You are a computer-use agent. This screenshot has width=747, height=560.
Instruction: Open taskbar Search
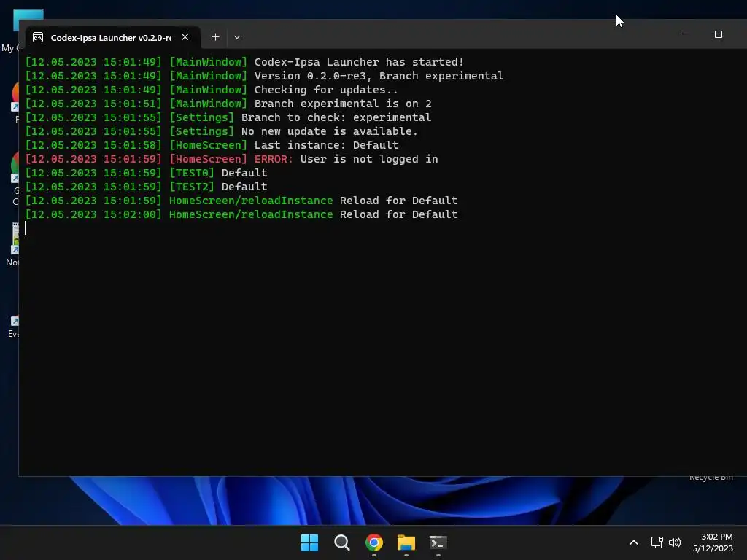tap(341, 542)
